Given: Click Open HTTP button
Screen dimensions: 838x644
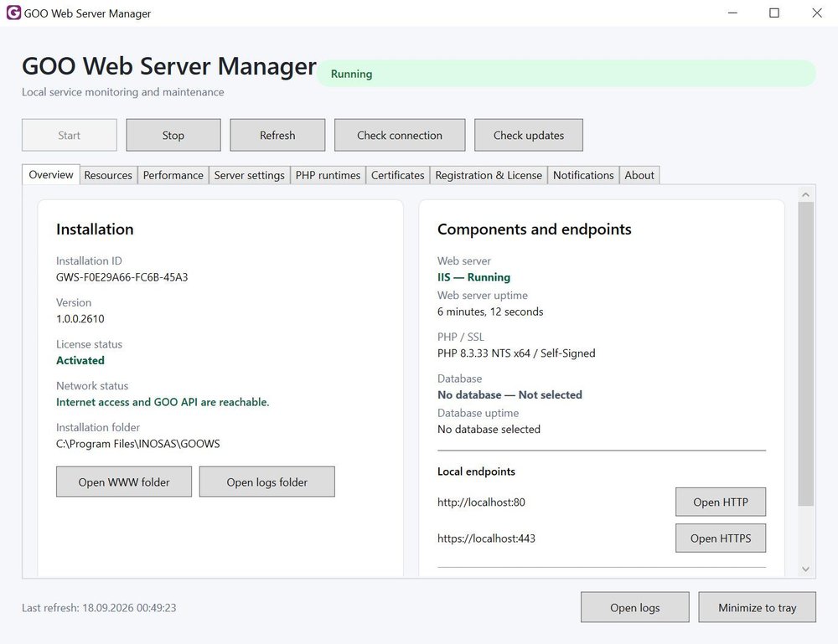Looking at the screenshot, I should [721, 502].
